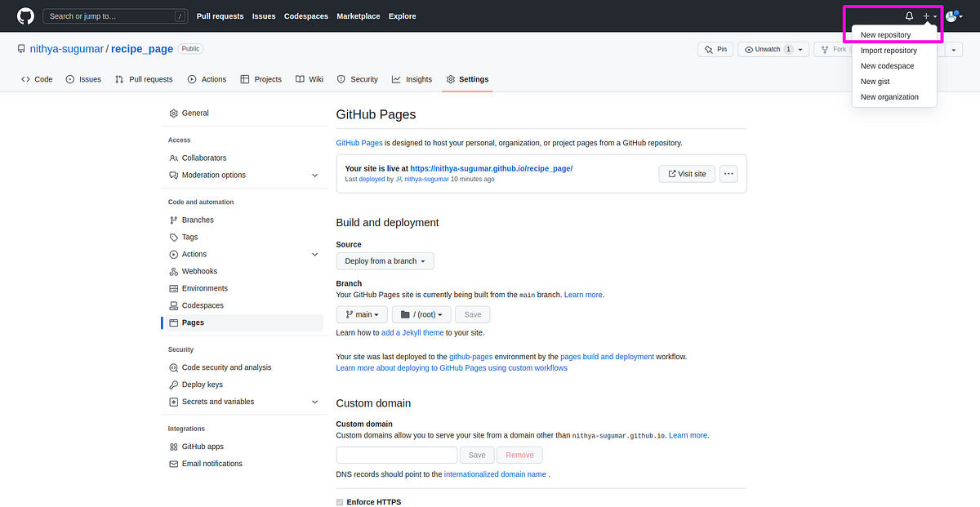Screen dimensions: 980x507
Task: Pin the recipe_page repository
Action: [x=715, y=48]
